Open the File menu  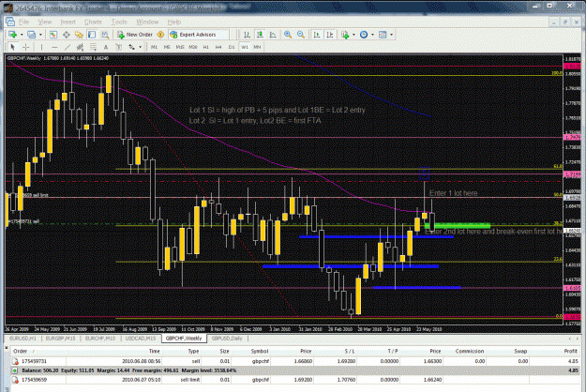tap(23, 23)
